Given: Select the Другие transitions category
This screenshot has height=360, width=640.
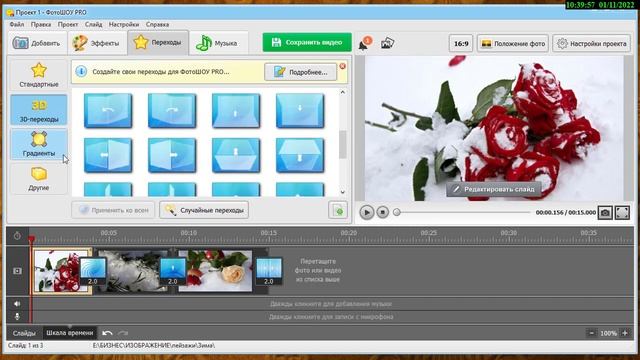Looking at the screenshot, I should point(39,179).
